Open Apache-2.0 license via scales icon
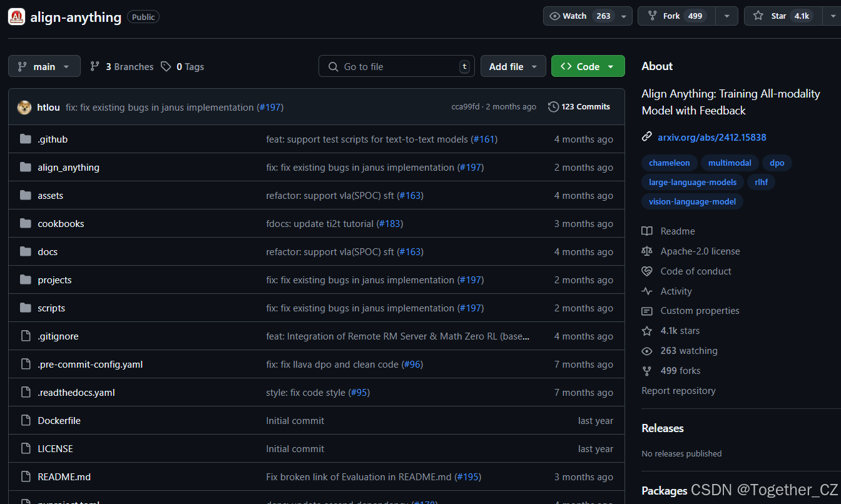 click(646, 251)
